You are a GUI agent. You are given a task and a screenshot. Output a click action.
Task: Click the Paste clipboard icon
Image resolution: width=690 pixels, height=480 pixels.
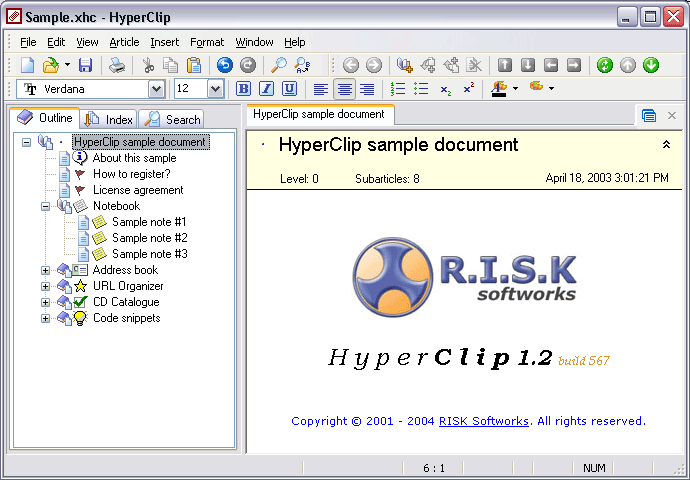pos(194,65)
